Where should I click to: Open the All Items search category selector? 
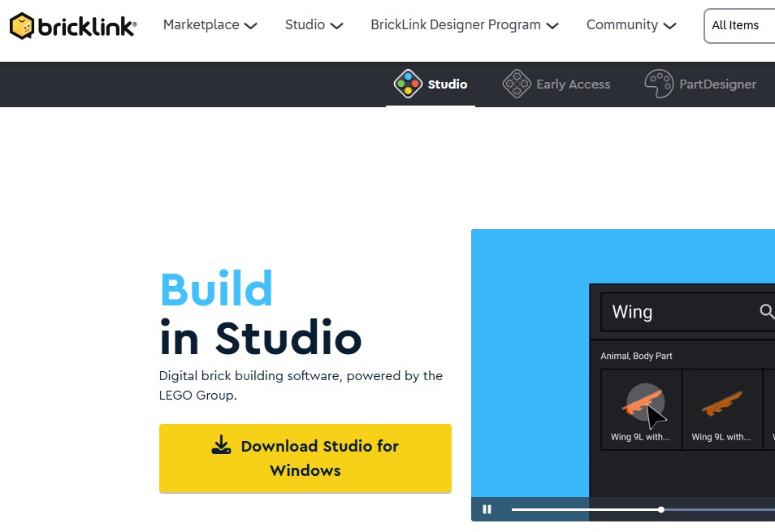pos(739,26)
